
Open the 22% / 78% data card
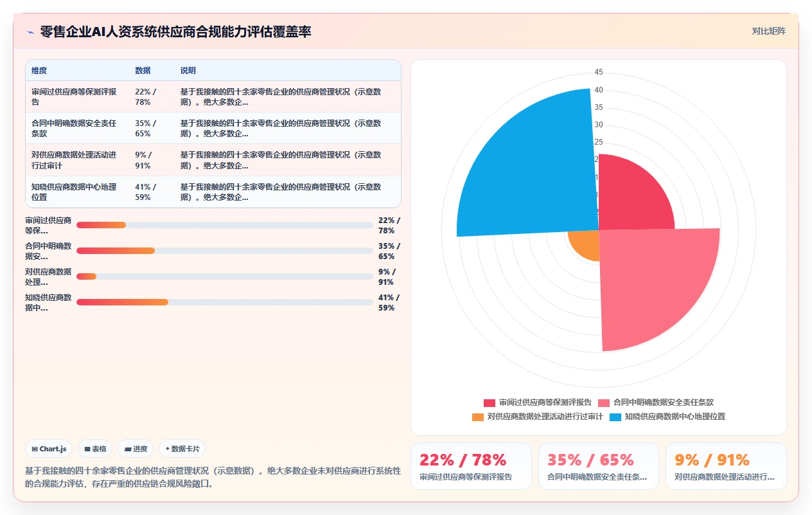(471, 466)
